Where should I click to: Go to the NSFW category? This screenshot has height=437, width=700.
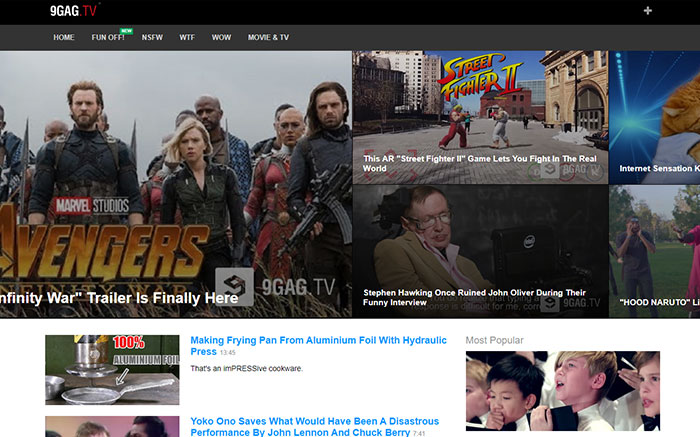coord(152,37)
